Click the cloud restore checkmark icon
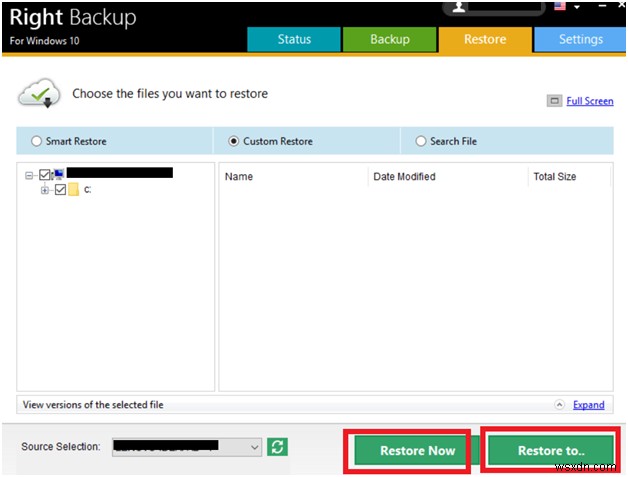Viewport: 628px width, 477px height. pos(39,94)
